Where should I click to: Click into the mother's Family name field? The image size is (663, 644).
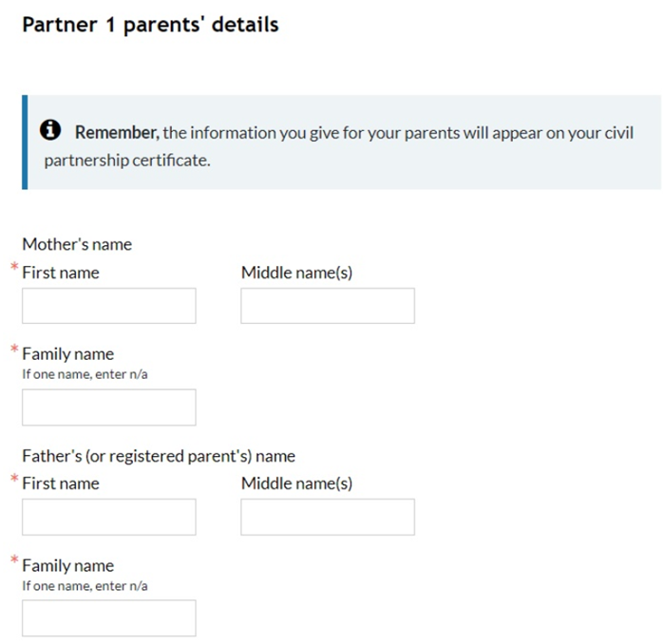click(x=109, y=407)
